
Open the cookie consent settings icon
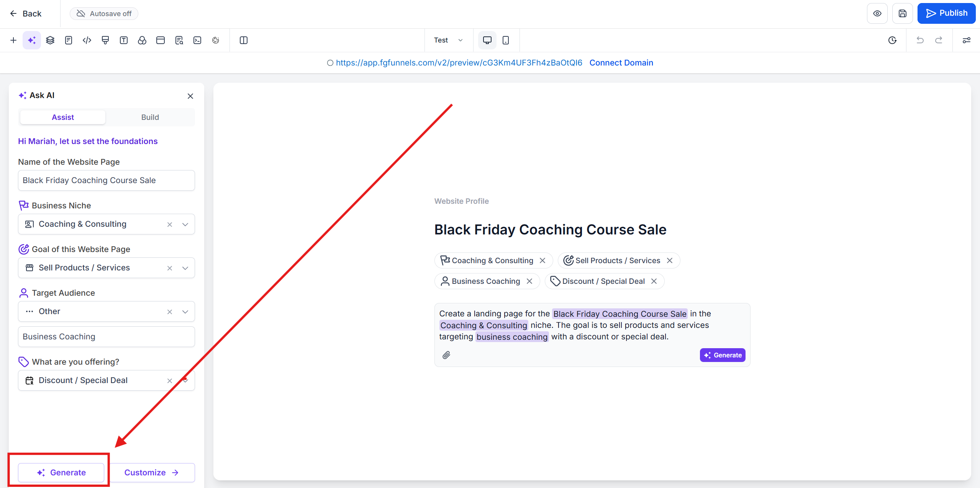coord(216,40)
